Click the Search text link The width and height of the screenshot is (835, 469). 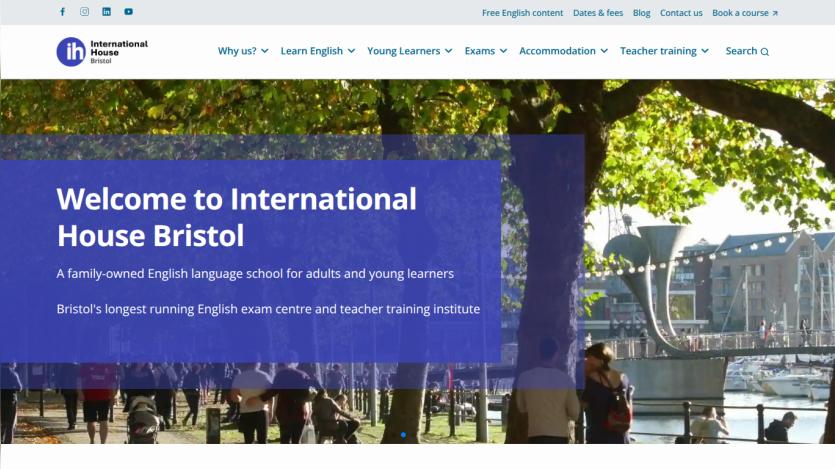click(x=741, y=51)
